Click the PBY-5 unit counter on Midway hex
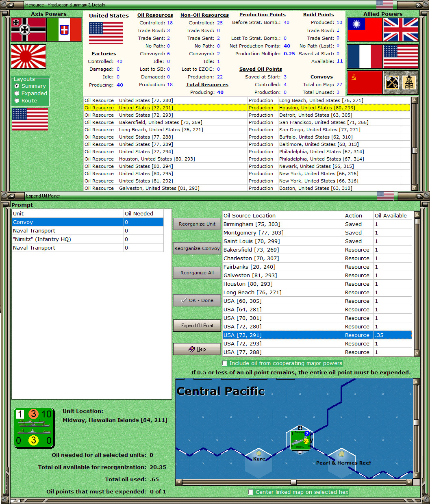 pyautogui.click(x=300, y=441)
